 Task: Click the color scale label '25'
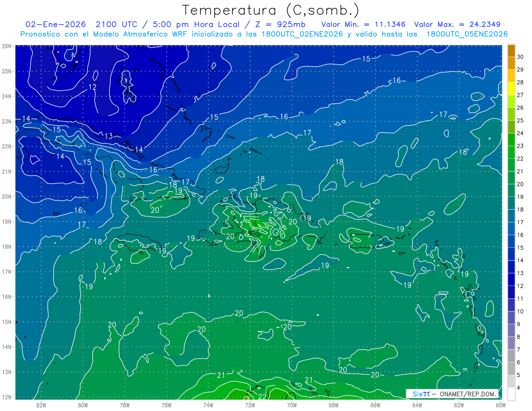pyautogui.click(x=520, y=121)
